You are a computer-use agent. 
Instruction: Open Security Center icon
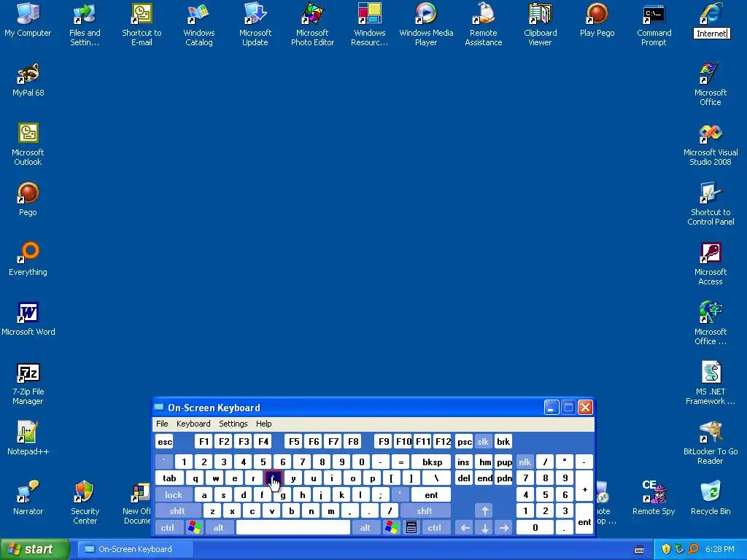85,502
